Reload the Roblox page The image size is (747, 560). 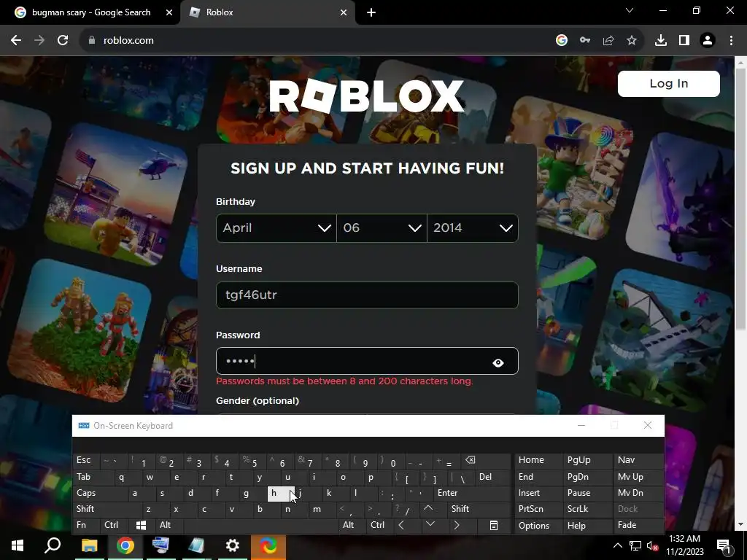[63, 41]
